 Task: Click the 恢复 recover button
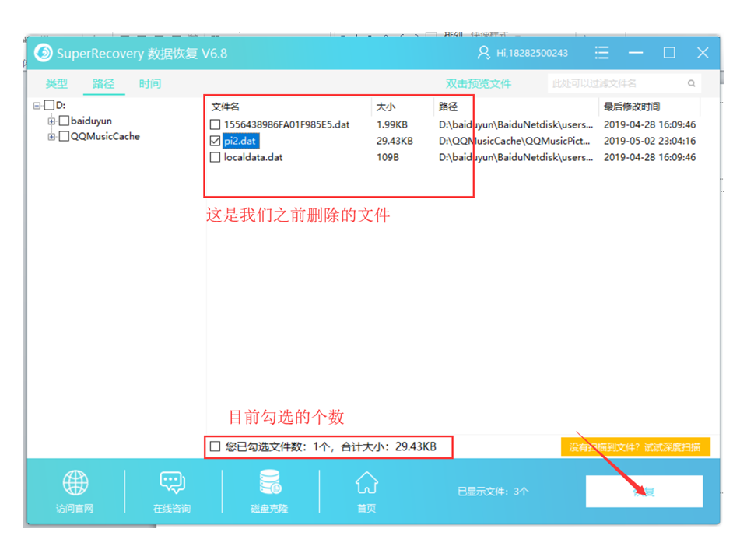tap(644, 492)
